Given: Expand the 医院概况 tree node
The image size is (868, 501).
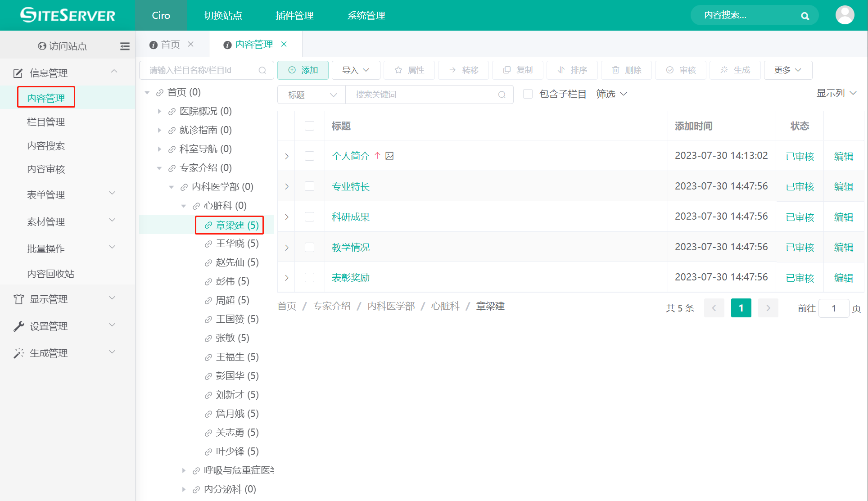Looking at the screenshot, I should click(160, 111).
